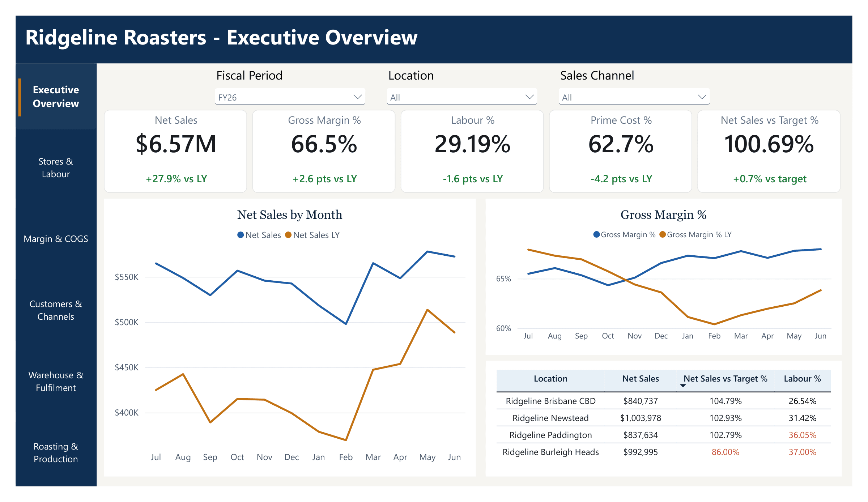Go to the Executive Overview page tab
This screenshot has height=502, width=868.
pyautogui.click(x=56, y=97)
